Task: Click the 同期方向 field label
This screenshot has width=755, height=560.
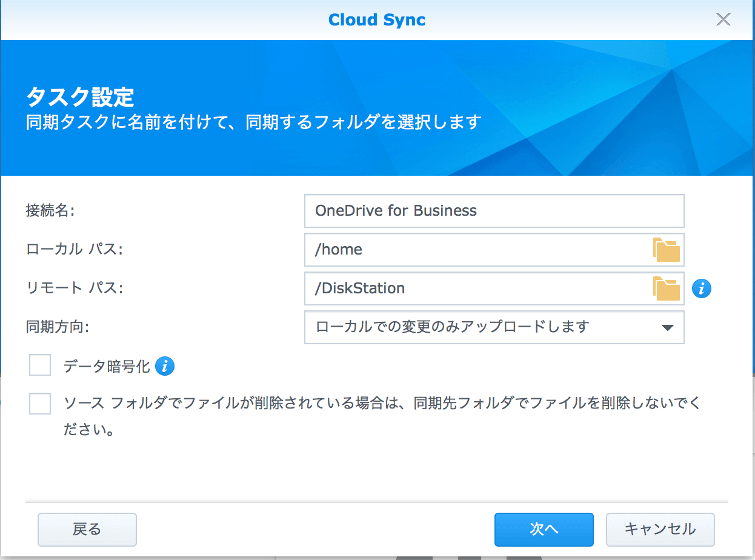Action: [58, 327]
